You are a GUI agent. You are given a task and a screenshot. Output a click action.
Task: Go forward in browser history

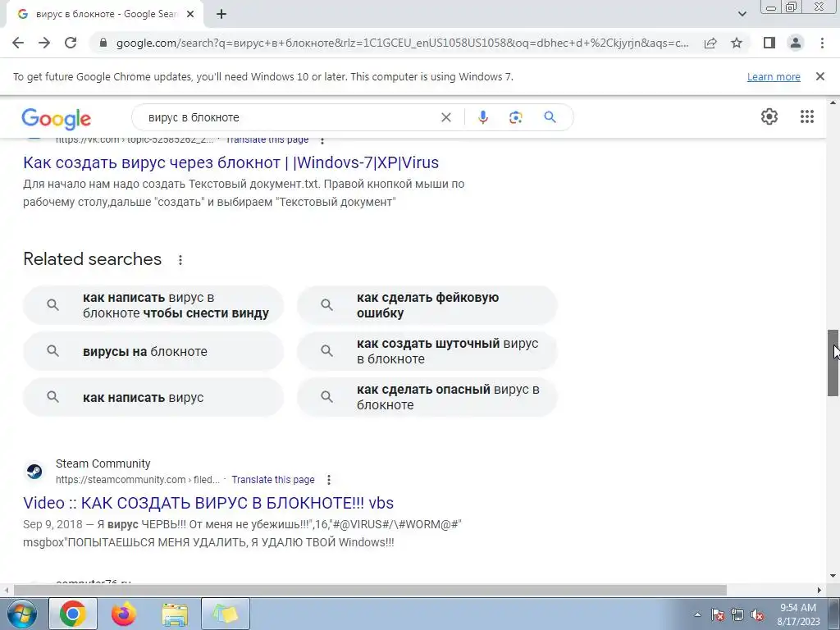click(44, 43)
